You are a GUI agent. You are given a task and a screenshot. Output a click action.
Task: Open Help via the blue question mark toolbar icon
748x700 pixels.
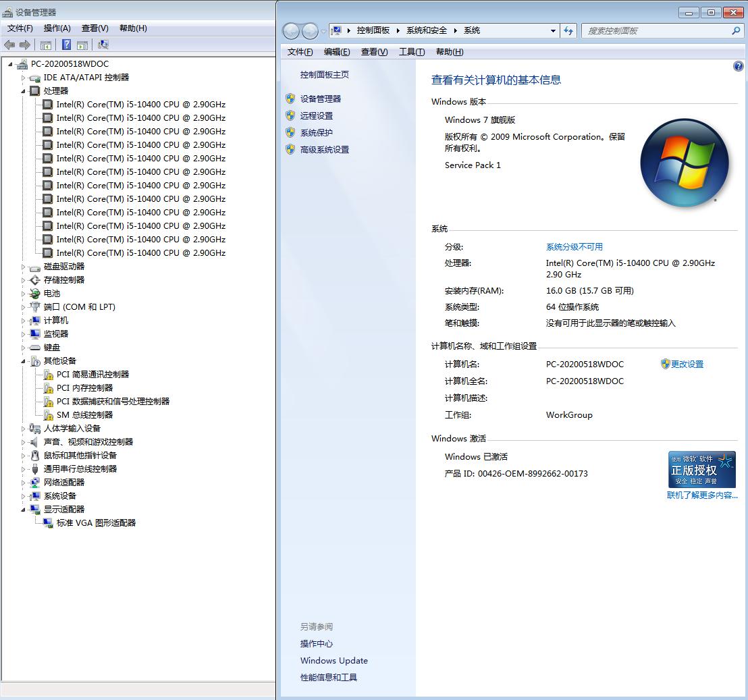[x=65, y=45]
